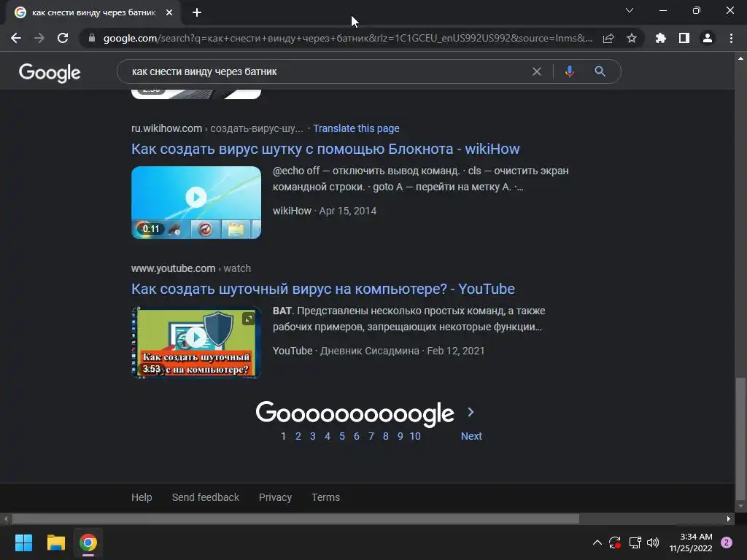Open a new tab with the plus button
This screenshot has width=747, height=560.
197,12
